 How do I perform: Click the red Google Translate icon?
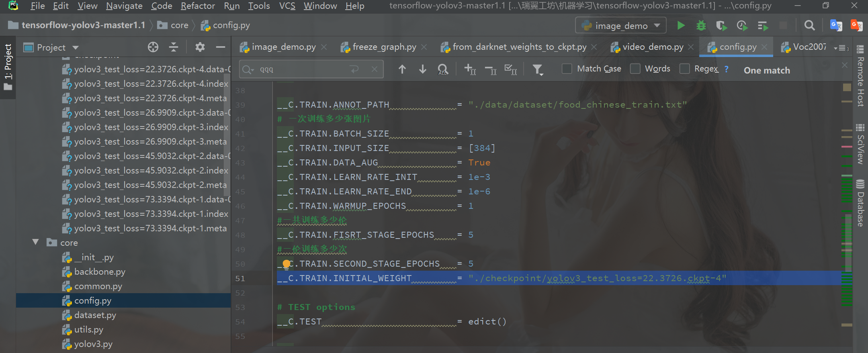tap(857, 26)
